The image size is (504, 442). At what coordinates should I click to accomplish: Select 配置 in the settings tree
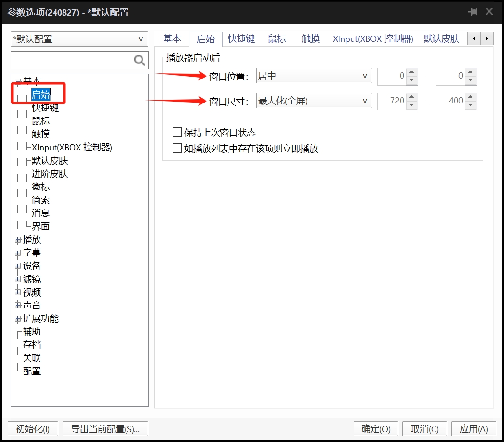point(32,371)
